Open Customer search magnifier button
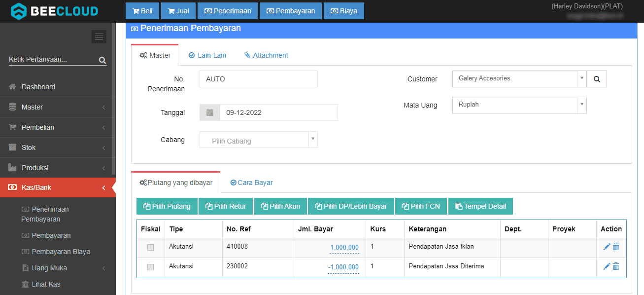 coord(597,79)
